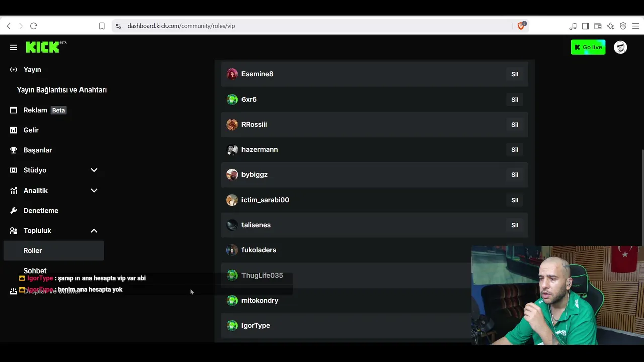644x362 pixels.
Task: Expand the Analitik section chevron
Action: [x=94, y=191]
